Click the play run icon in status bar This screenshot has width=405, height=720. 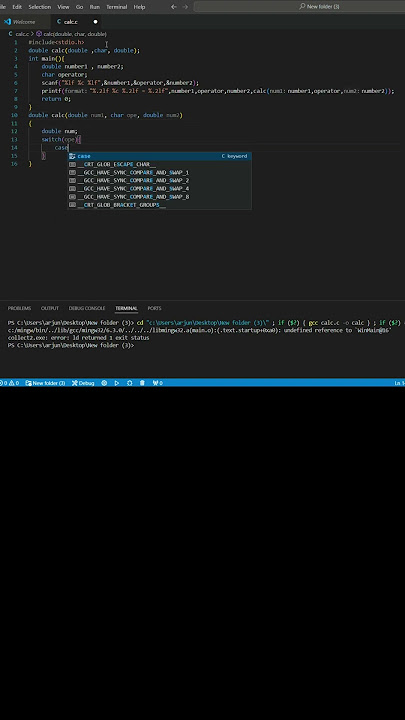tap(117, 383)
